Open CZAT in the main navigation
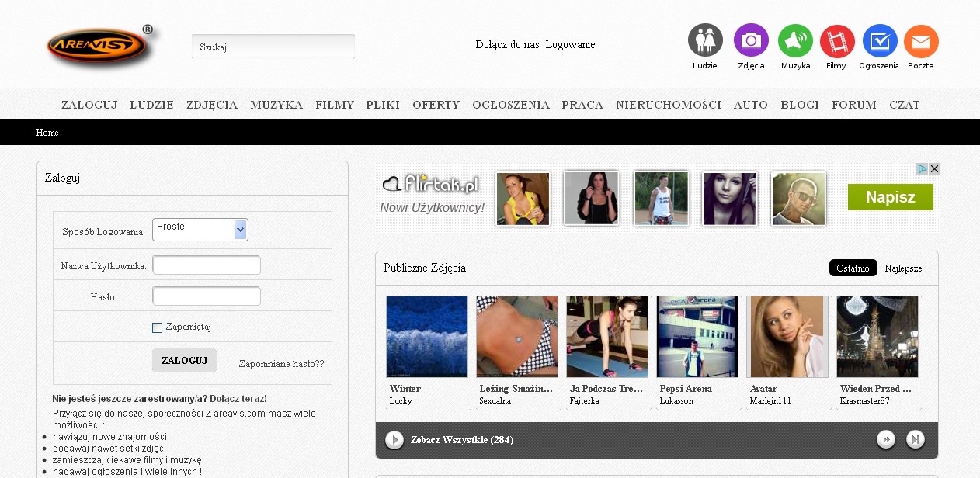The height and width of the screenshot is (478, 980). click(x=905, y=105)
